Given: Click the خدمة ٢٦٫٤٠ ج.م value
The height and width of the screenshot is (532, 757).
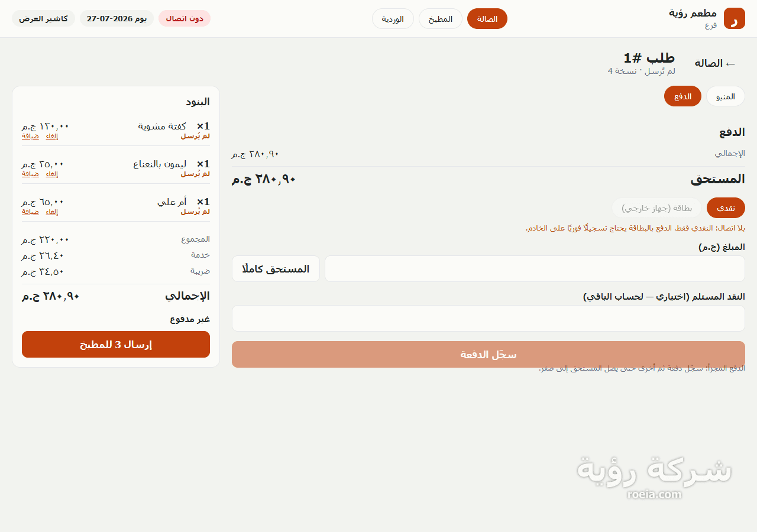Looking at the screenshot, I should pyautogui.click(x=43, y=255).
